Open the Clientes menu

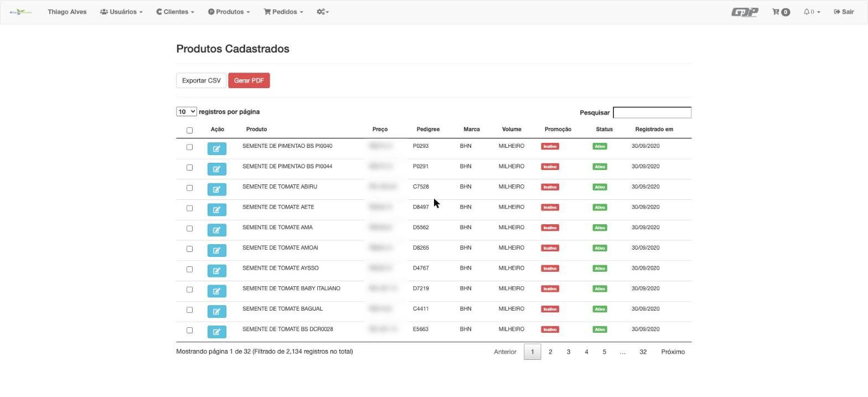pos(175,12)
